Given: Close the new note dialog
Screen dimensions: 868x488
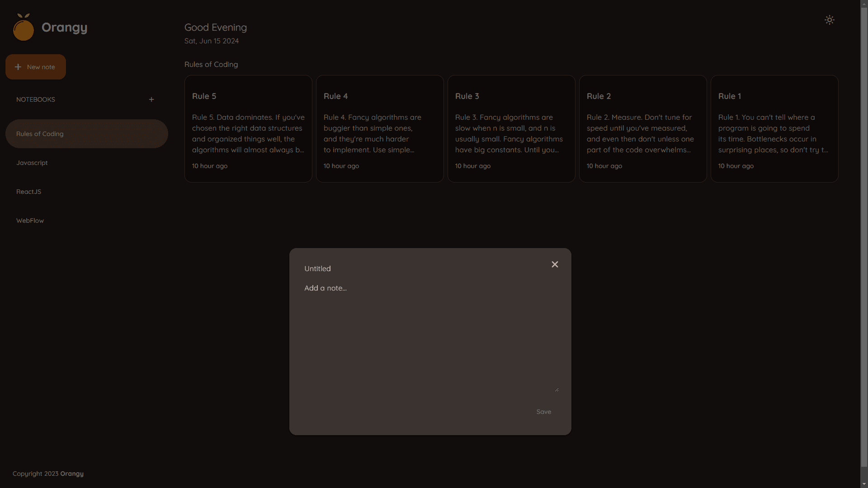Looking at the screenshot, I should point(555,264).
